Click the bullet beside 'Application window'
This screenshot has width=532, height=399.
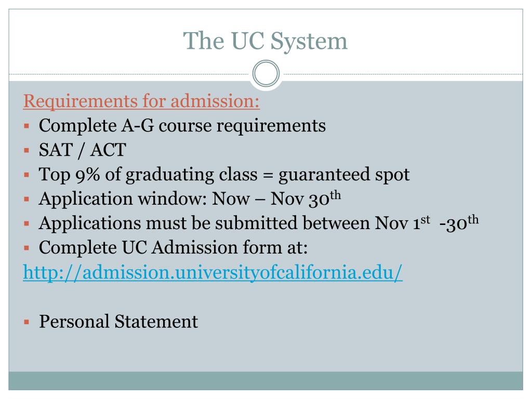click(27, 199)
